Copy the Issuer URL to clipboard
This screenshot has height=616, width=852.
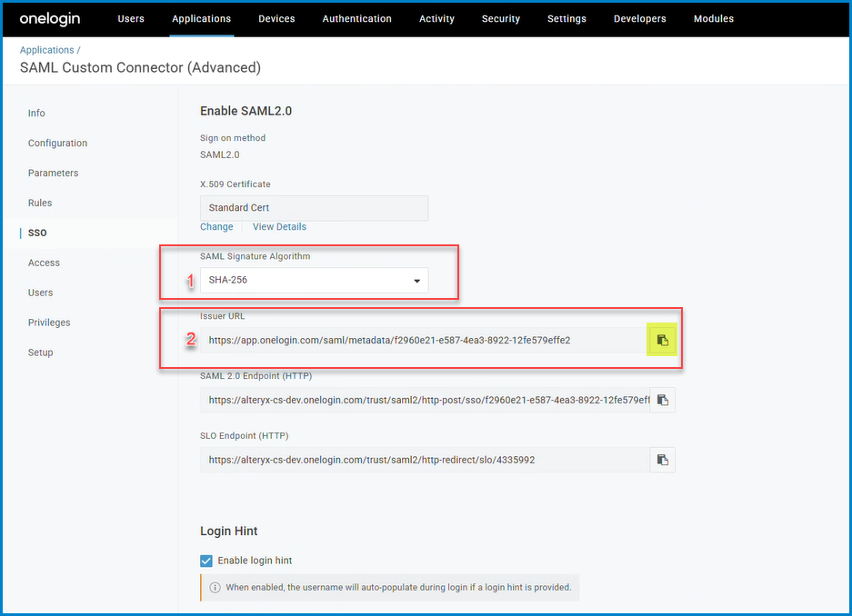pos(662,341)
